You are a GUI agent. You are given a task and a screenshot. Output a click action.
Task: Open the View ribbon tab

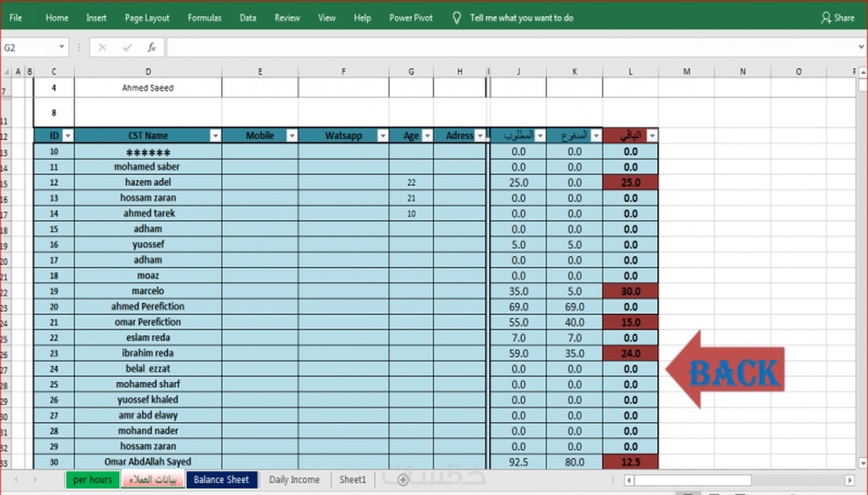pos(327,18)
